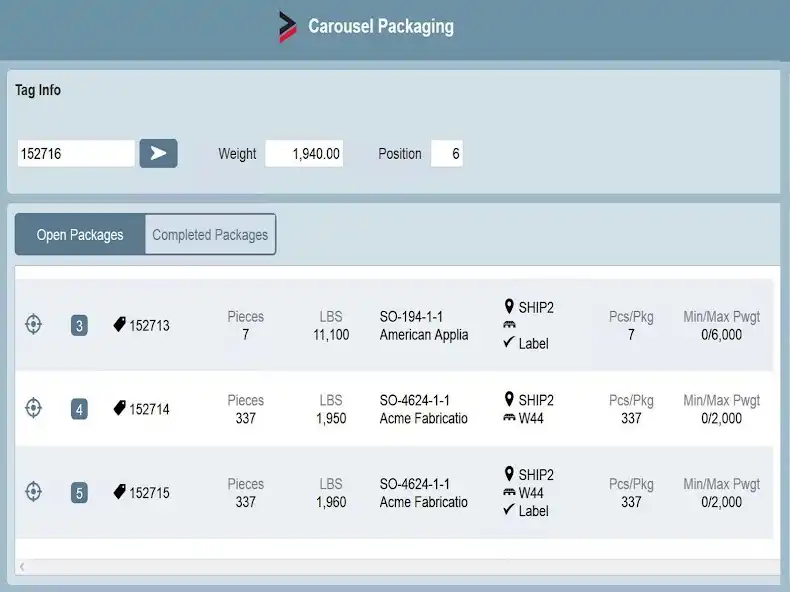The width and height of the screenshot is (790, 592).
Task: Toggle the Label checkmark for package 152713
Action: point(509,343)
